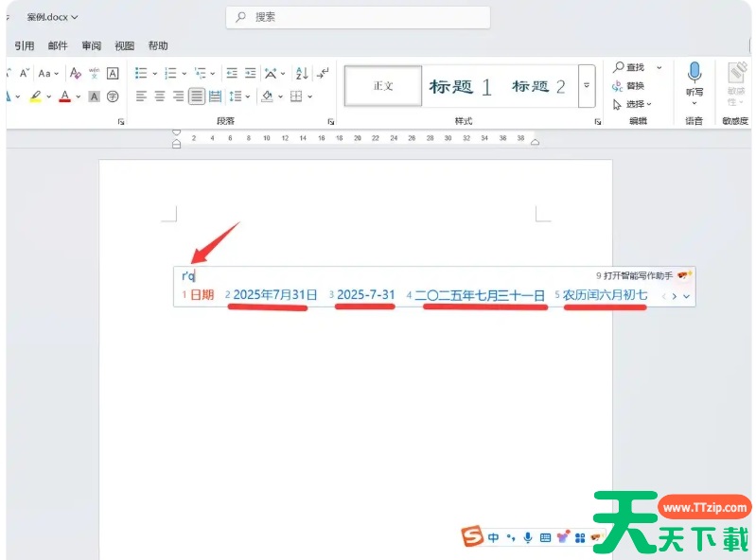Open bullets dropdown arrow
This screenshot has height=560, width=756.
[155, 74]
